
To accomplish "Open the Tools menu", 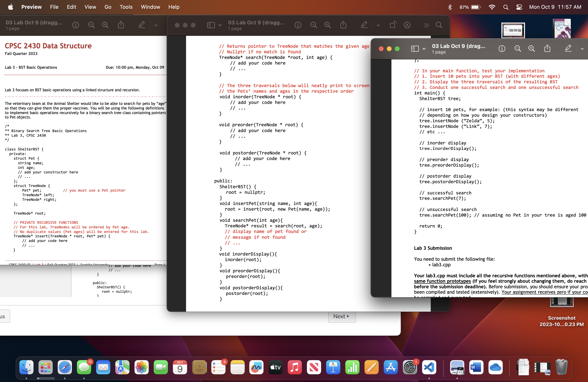I will pyautogui.click(x=126, y=7).
